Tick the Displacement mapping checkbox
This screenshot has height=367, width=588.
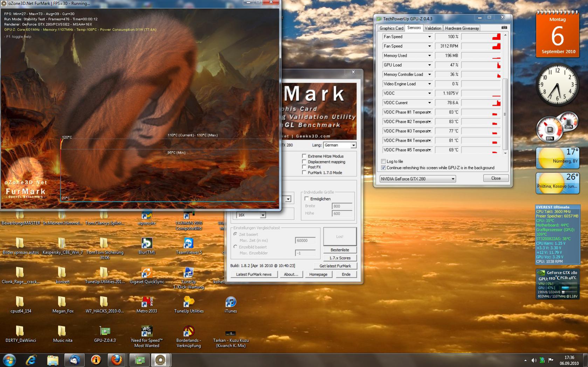point(304,162)
